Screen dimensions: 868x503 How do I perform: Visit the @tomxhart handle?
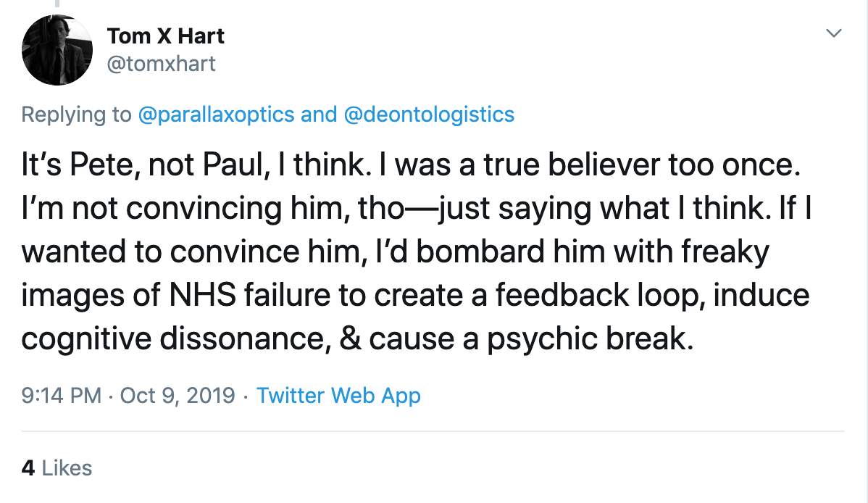161,64
